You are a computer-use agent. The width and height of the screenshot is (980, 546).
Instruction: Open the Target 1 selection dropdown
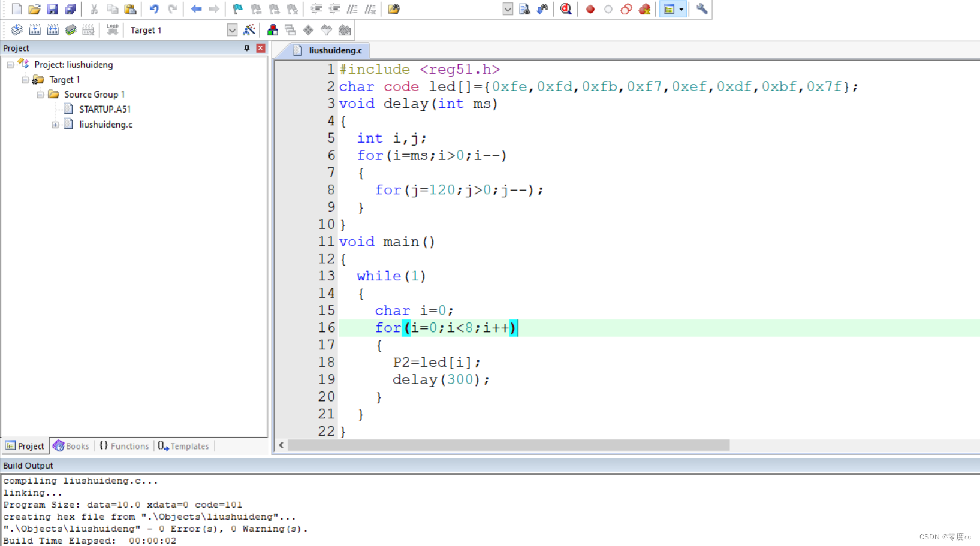(x=232, y=30)
